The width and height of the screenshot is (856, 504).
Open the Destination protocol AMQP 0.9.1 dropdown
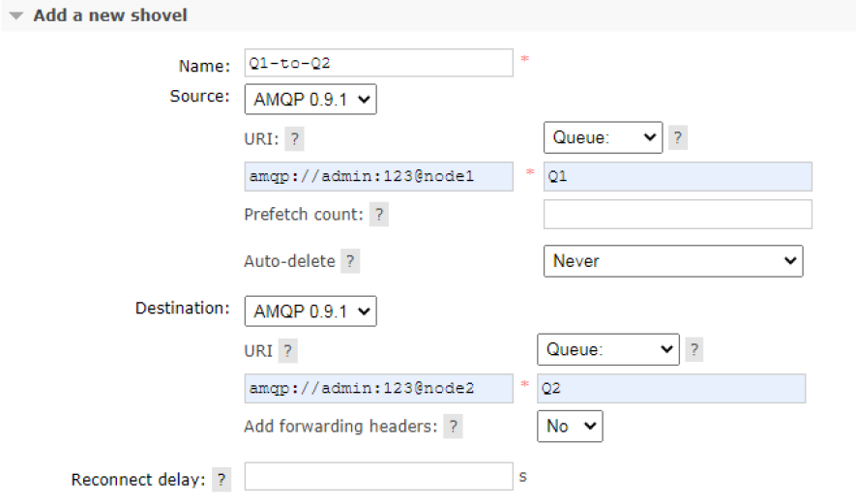click(x=310, y=311)
